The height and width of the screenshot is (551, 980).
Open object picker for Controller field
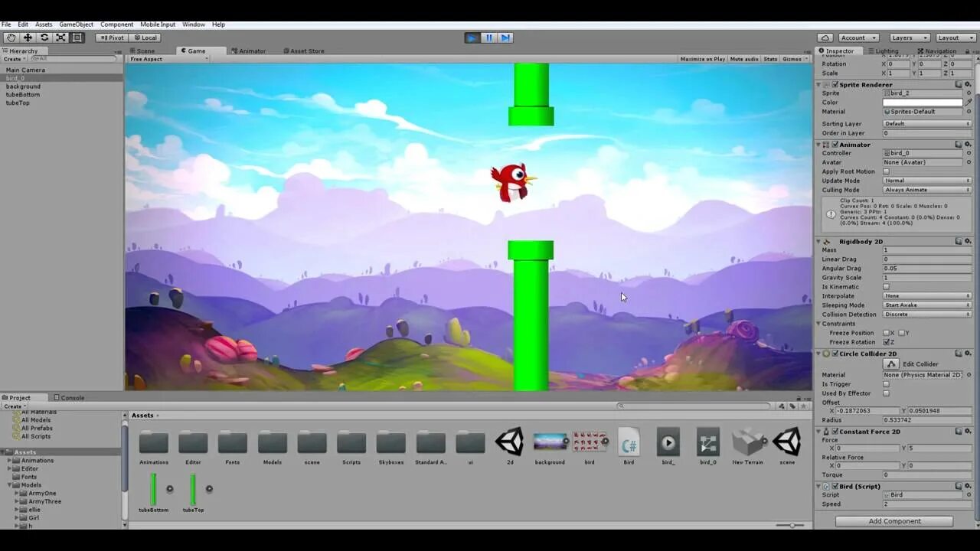[969, 153]
